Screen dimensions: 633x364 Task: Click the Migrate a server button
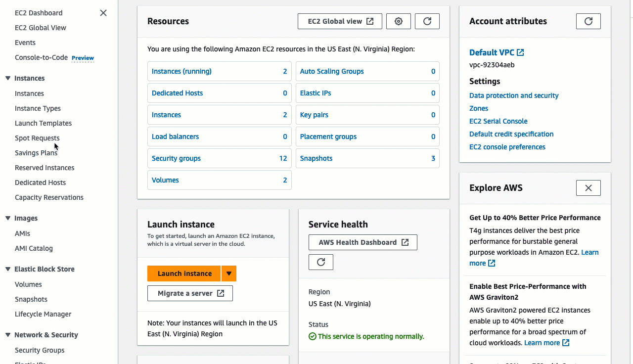click(190, 293)
